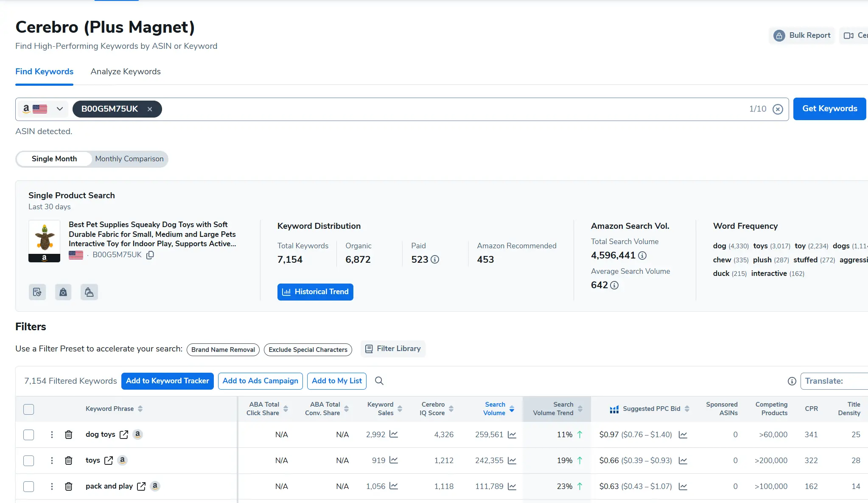
Task: Click the compare products double-bag icon
Action: [89, 292]
